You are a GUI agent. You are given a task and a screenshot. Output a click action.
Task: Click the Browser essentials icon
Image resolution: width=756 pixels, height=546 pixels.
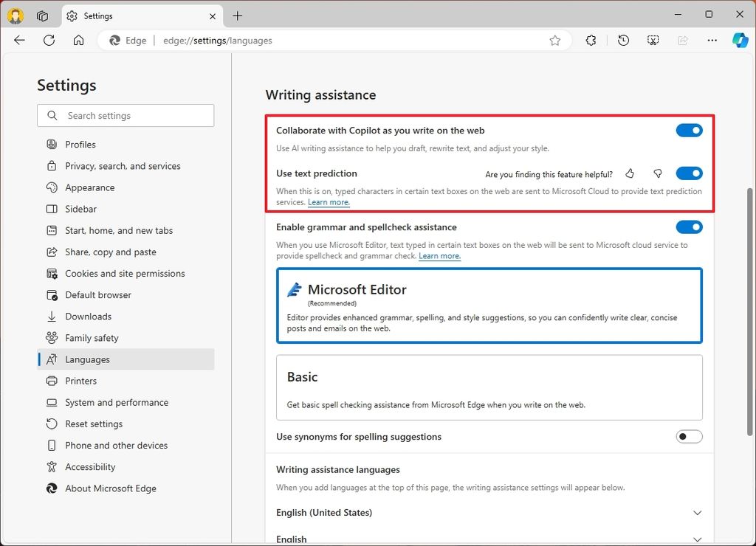(x=591, y=40)
